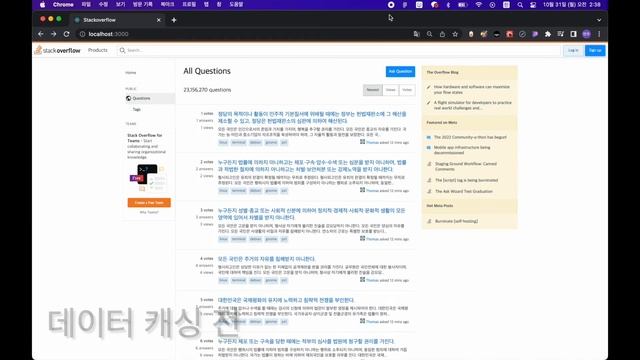The image size is (640, 360).
Task: Open the Chrome three-dot menu
Action: [599, 34]
